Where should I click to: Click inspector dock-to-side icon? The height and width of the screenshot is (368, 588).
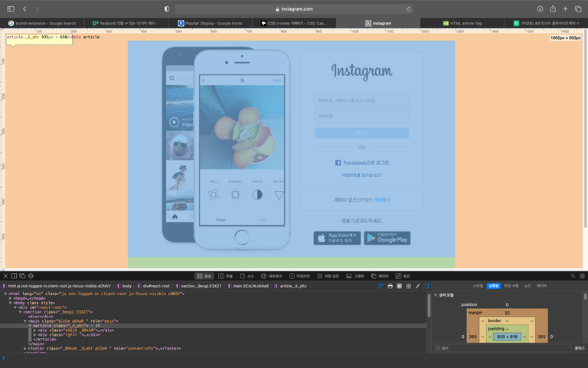tap(14, 276)
